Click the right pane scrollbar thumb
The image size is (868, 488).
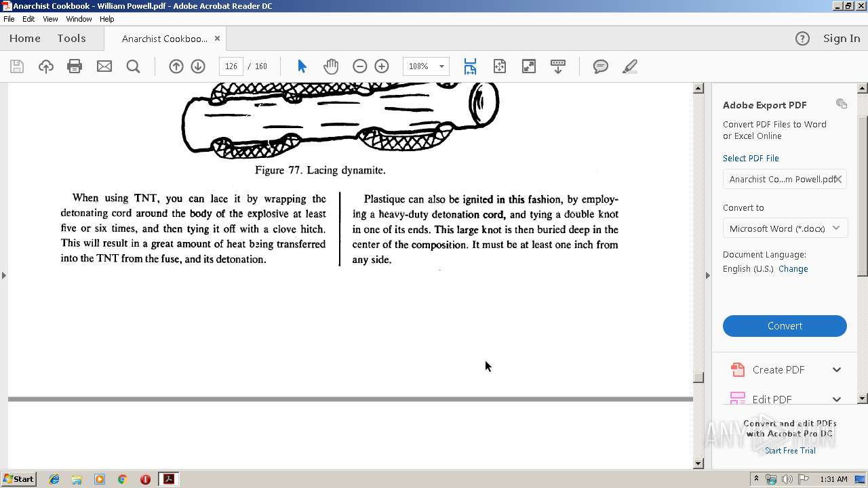(863, 196)
